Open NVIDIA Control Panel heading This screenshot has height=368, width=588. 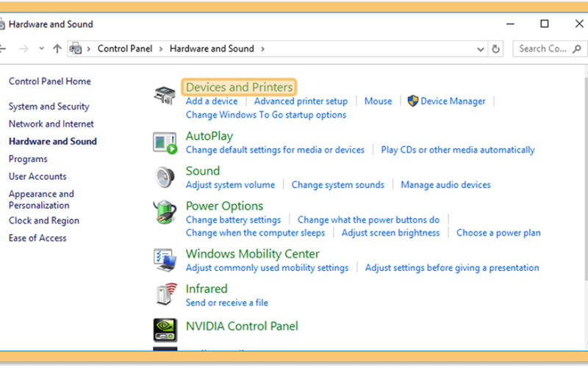point(242,326)
